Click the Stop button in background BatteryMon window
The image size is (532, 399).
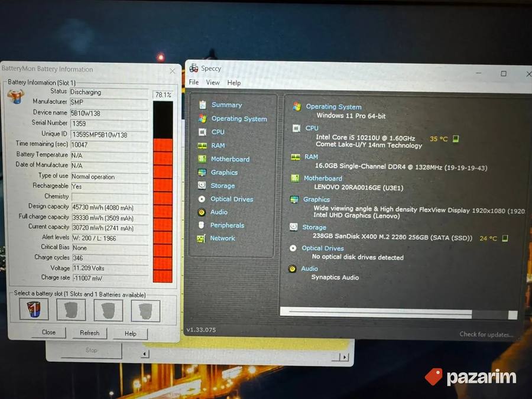click(x=91, y=350)
